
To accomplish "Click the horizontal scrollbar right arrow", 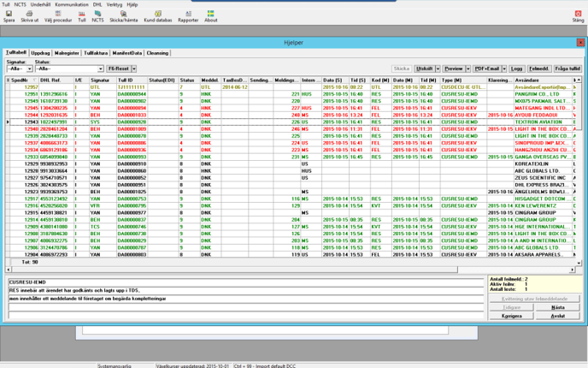I will (573, 270).
